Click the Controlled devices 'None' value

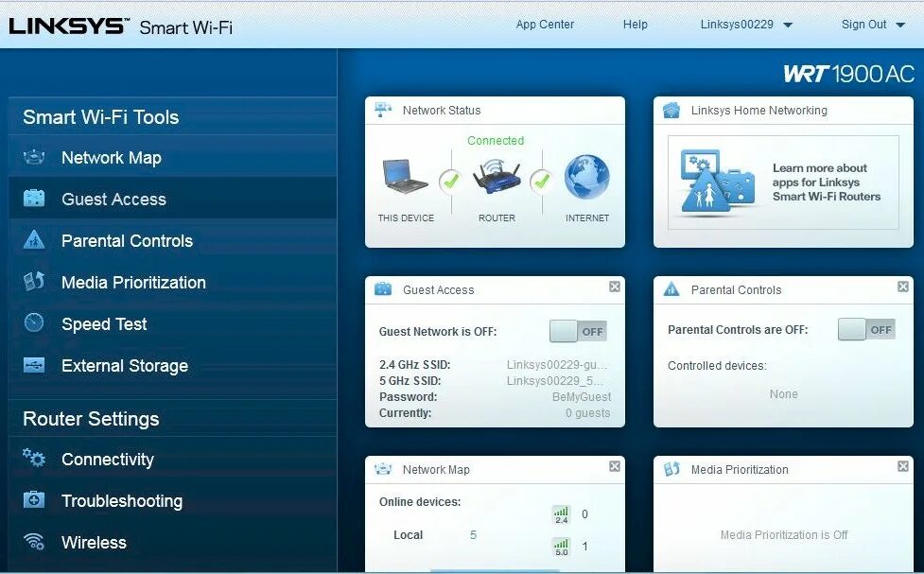click(x=783, y=393)
